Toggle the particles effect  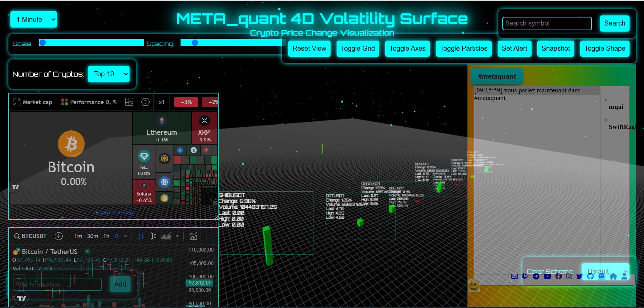pos(463,48)
